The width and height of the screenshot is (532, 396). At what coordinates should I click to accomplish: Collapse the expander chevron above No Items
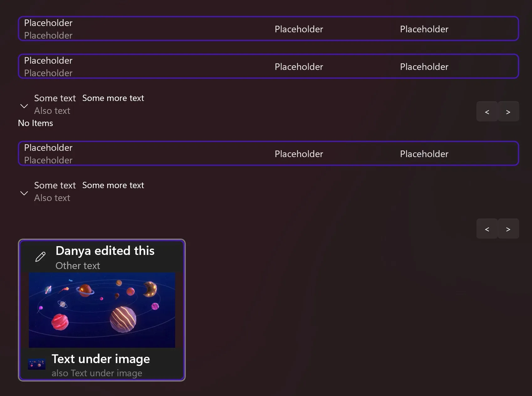tap(24, 106)
